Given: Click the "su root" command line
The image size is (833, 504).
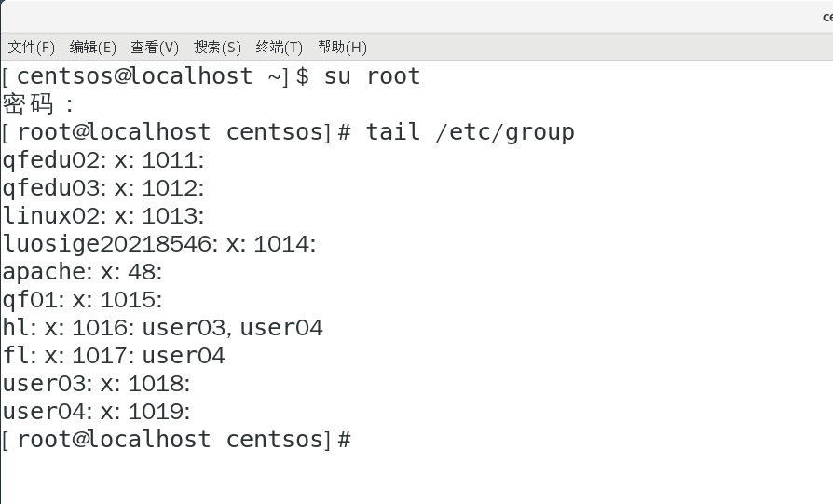Looking at the screenshot, I should point(372,75).
